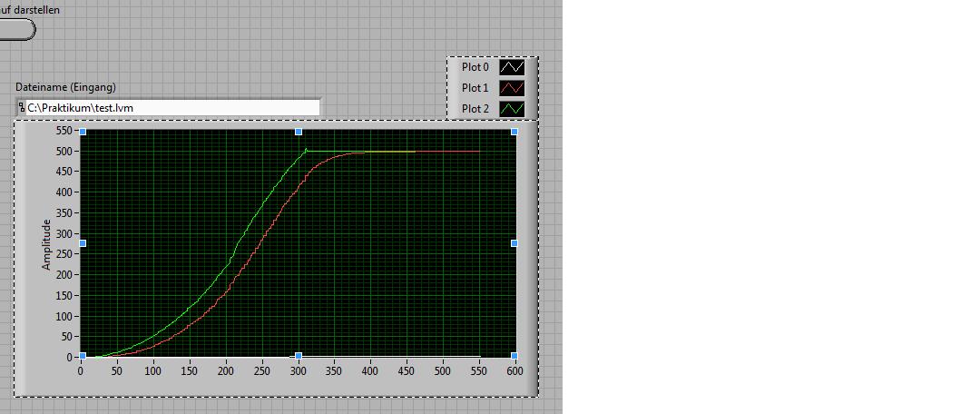Click the 450 value on X-axis

pos(407,370)
